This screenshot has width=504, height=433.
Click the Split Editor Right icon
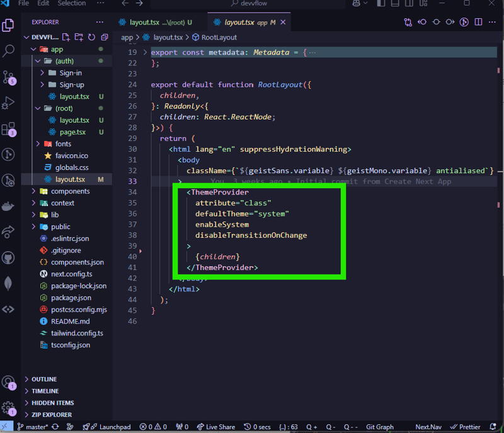[x=479, y=23]
